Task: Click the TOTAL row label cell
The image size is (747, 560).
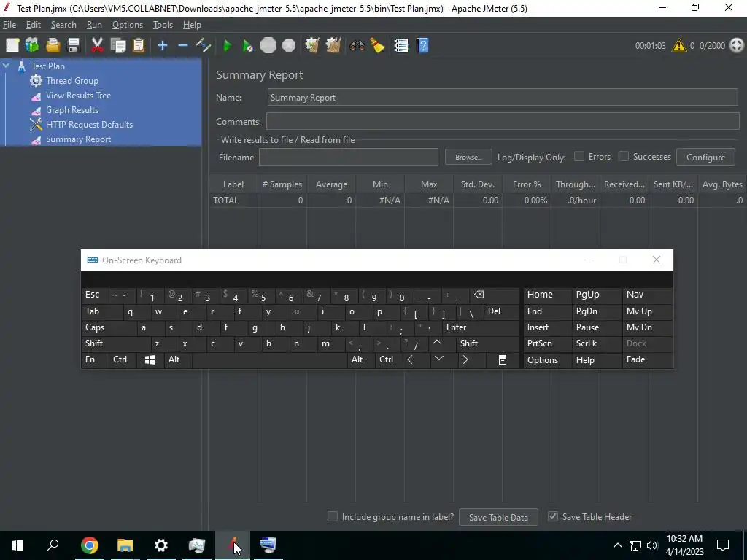Action: point(233,201)
